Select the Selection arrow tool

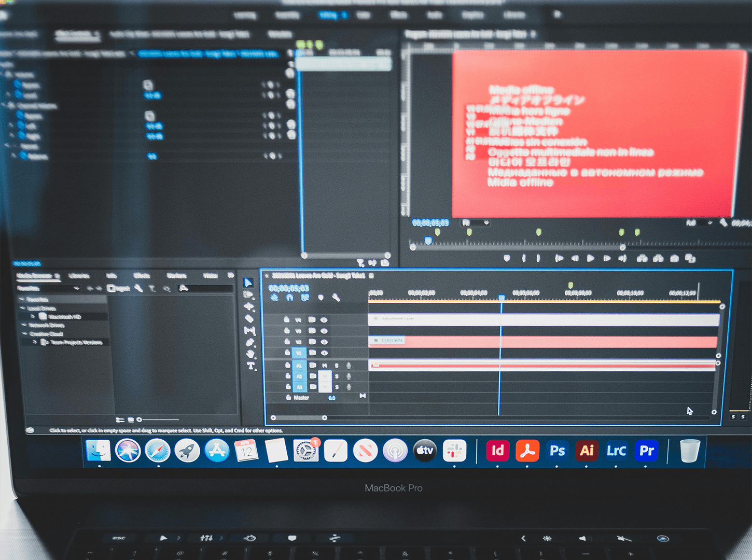tap(248, 283)
